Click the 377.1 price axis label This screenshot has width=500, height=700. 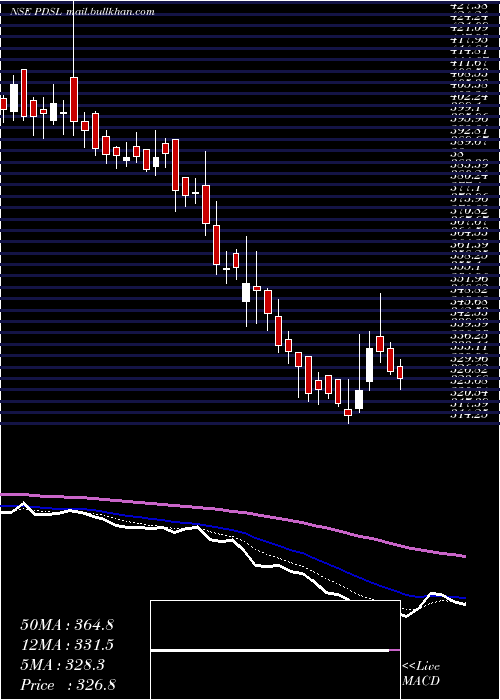pos(466,188)
